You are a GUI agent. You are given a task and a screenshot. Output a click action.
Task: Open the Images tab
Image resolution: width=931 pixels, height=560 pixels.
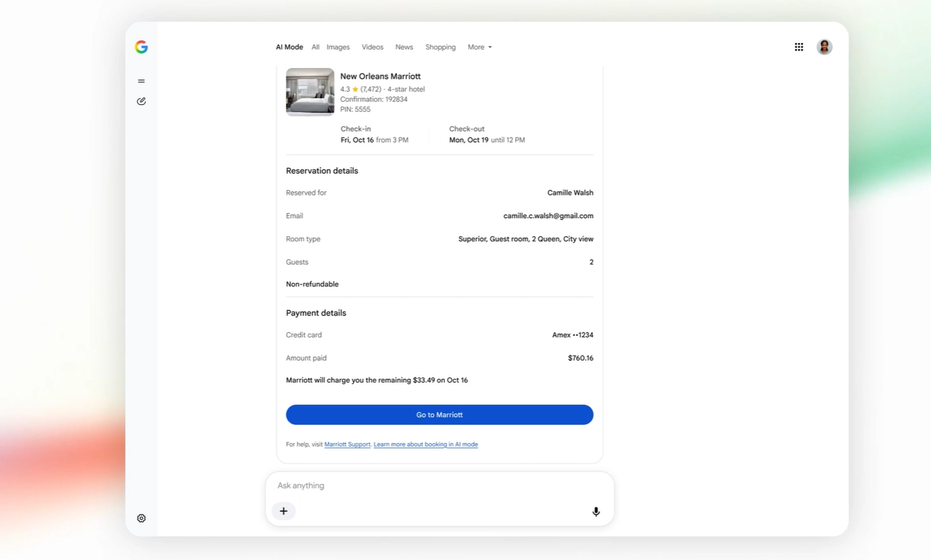(x=338, y=47)
